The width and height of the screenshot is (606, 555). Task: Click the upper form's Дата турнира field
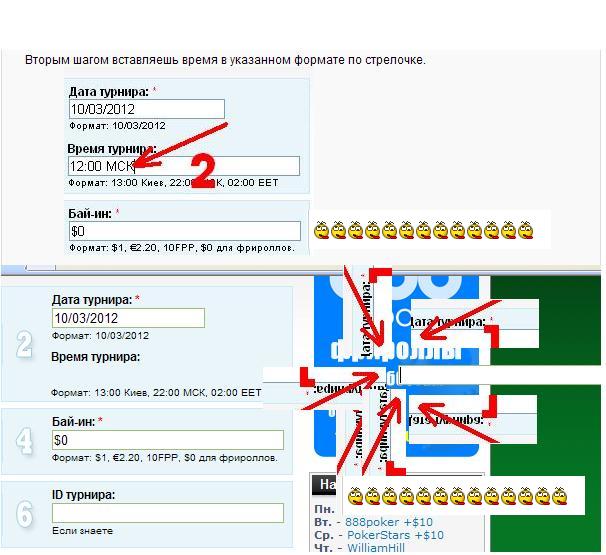tap(146, 109)
